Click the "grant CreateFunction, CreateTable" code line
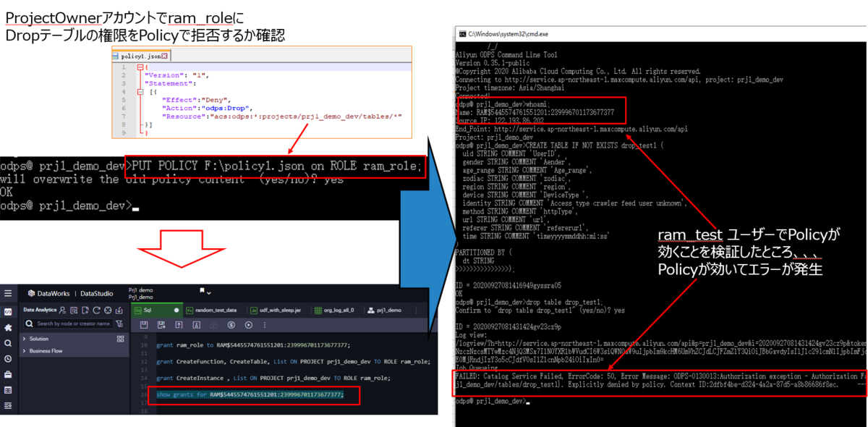This screenshot has height=427, width=868. tap(293, 361)
